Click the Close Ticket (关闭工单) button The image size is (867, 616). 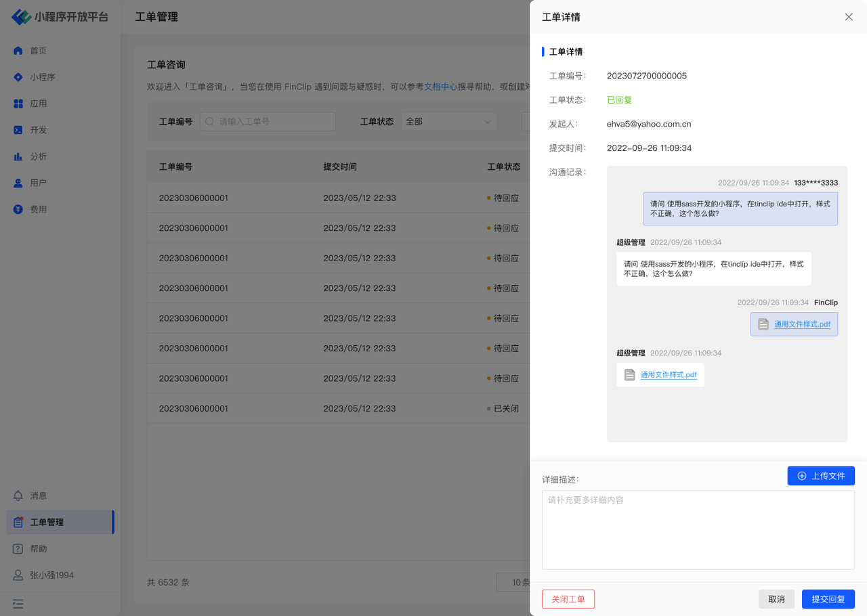click(x=568, y=599)
